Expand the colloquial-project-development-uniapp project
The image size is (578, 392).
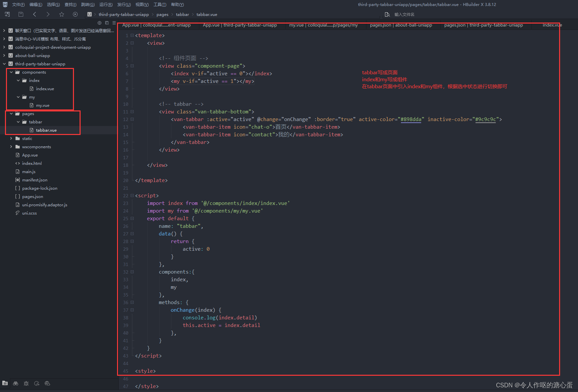click(x=4, y=47)
